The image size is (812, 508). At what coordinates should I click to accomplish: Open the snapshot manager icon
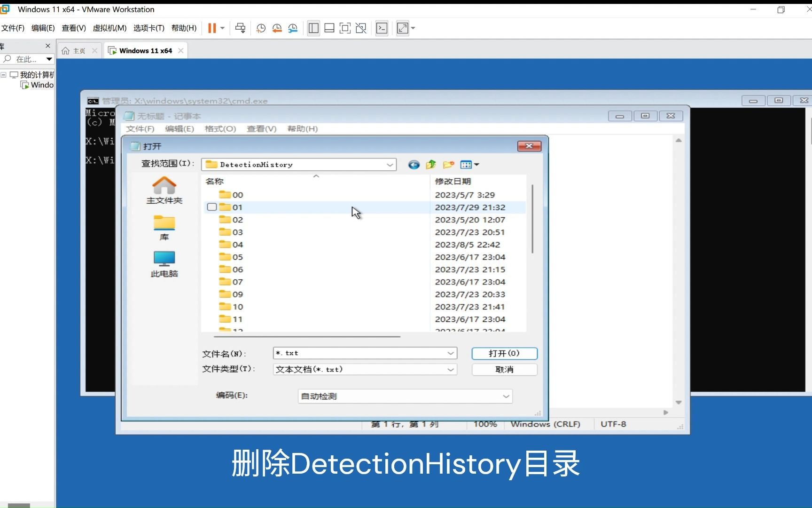(293, 28)
